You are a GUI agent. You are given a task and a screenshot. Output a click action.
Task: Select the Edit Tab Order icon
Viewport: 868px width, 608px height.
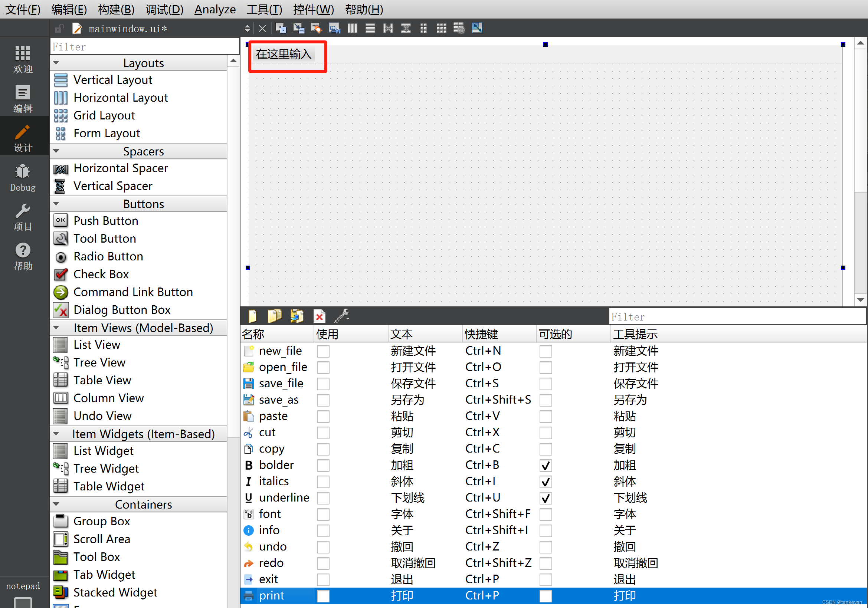pyautogui.click(x=334, y=28)
